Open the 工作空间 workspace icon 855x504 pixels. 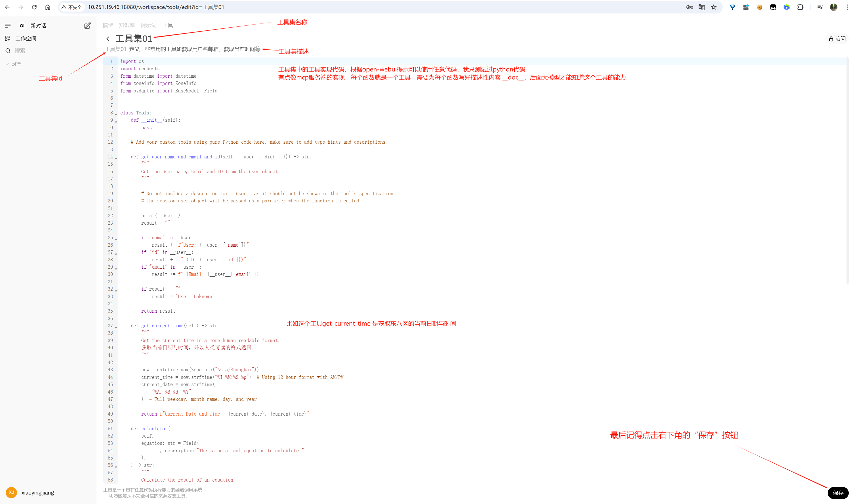click(7, 38)
